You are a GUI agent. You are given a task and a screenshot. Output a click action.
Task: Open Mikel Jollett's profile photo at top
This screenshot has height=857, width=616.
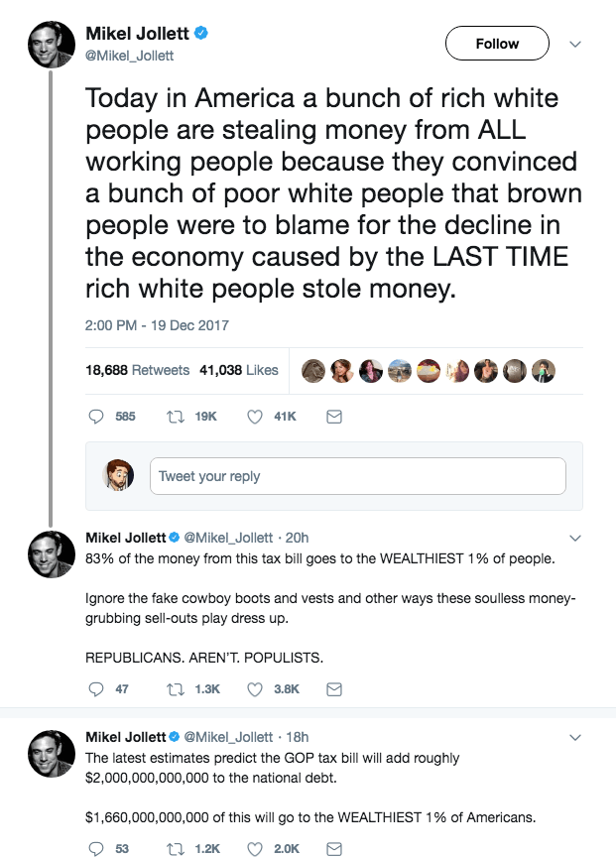click(52, 44)
